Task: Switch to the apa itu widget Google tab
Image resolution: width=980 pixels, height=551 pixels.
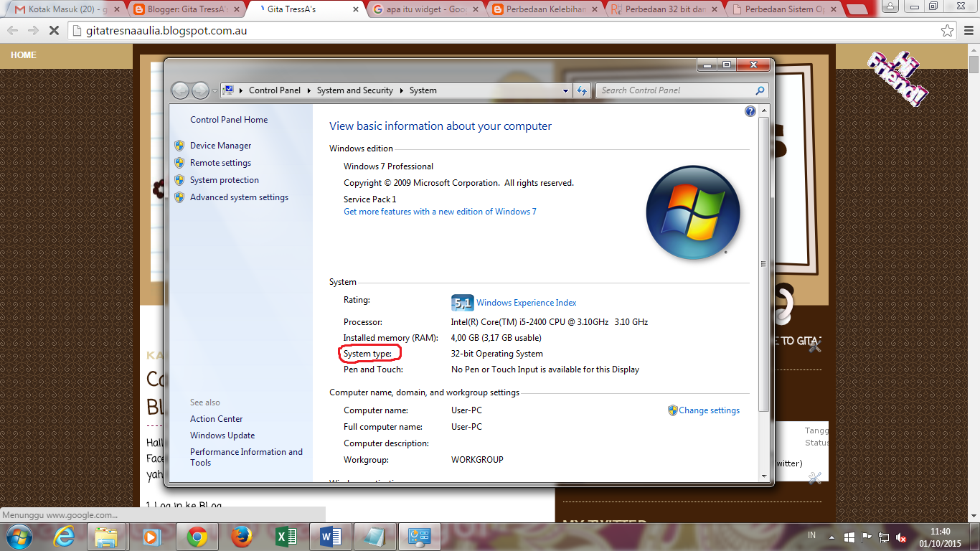Action: [425, 9]
